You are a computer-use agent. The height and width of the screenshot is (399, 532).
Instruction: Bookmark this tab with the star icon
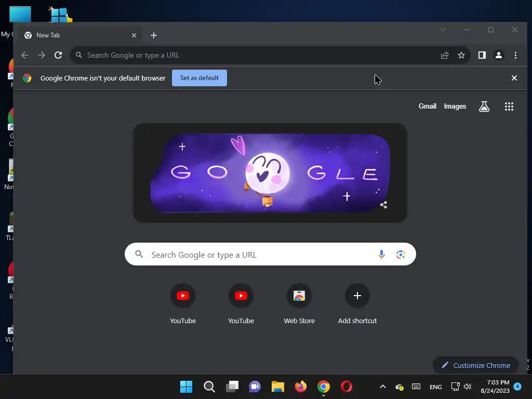[461, 55]
